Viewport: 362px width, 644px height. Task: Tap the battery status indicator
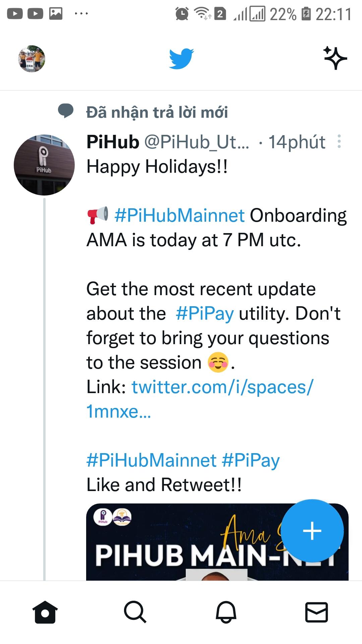click(306, 14)
